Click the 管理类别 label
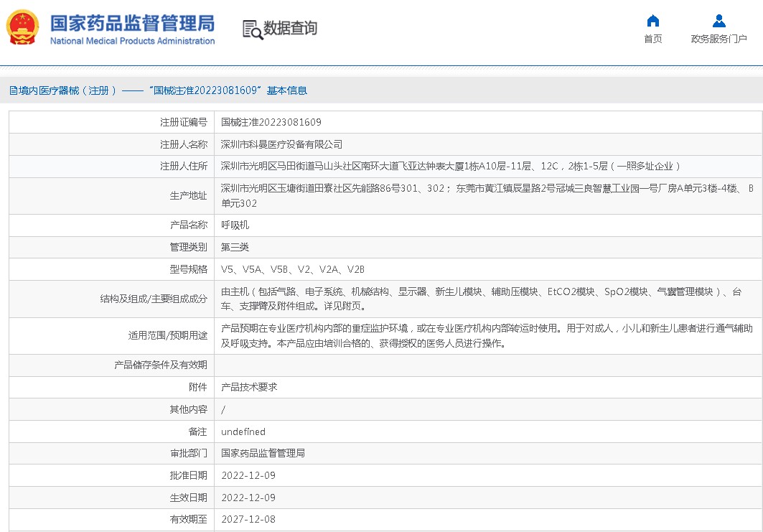Screen dimensions: 763x532 point(188,247)
